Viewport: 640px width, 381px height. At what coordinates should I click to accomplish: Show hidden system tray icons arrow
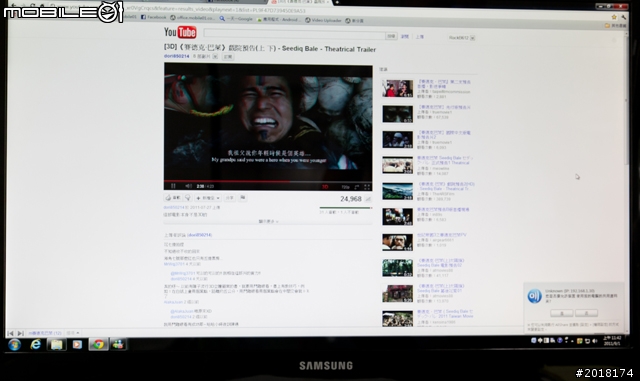coord(572,341)
